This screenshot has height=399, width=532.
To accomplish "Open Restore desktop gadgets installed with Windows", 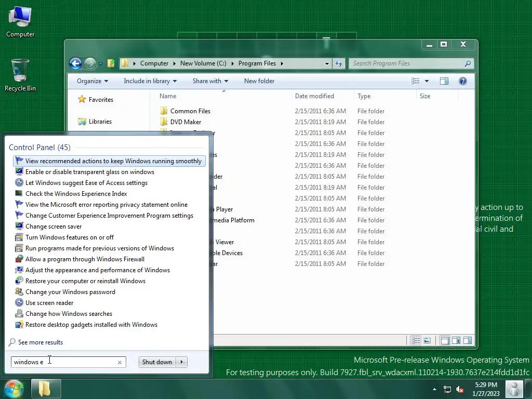I will [x=87, y=325].
